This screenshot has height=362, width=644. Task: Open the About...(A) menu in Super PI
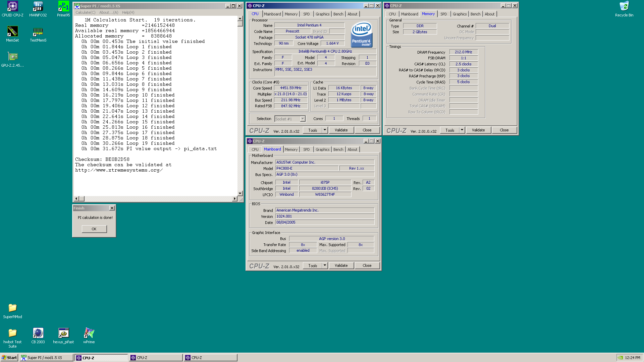109,12
